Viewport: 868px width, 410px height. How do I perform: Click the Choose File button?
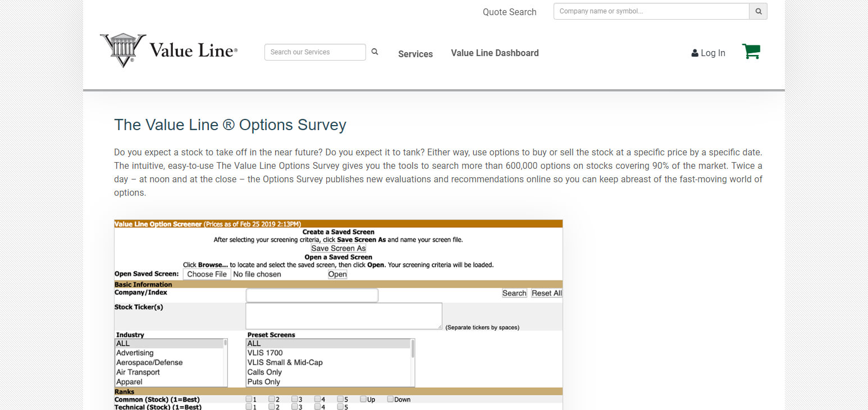tap(207, 274)
